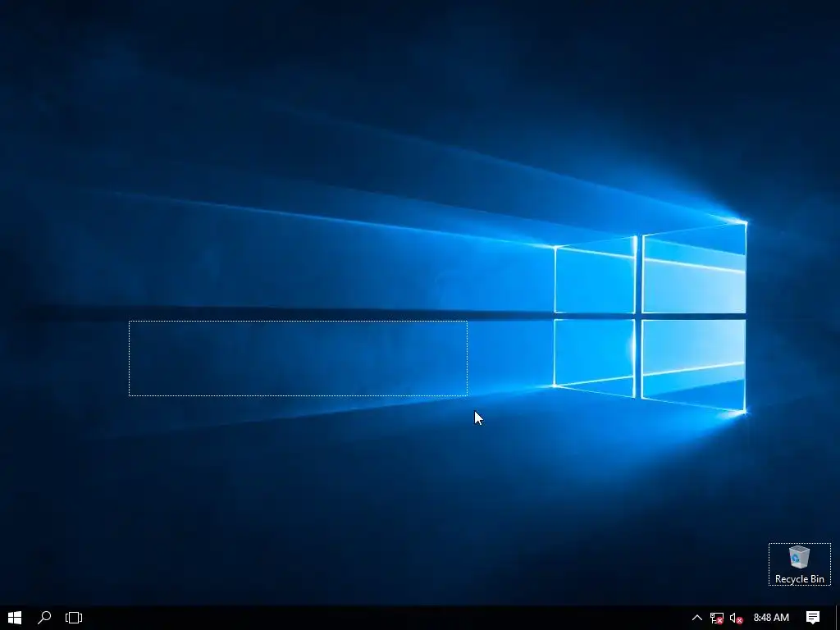Select the Recycle Bin desktop icon
The width and height of the screenshot is (840, 630).
tap(799, 564)
